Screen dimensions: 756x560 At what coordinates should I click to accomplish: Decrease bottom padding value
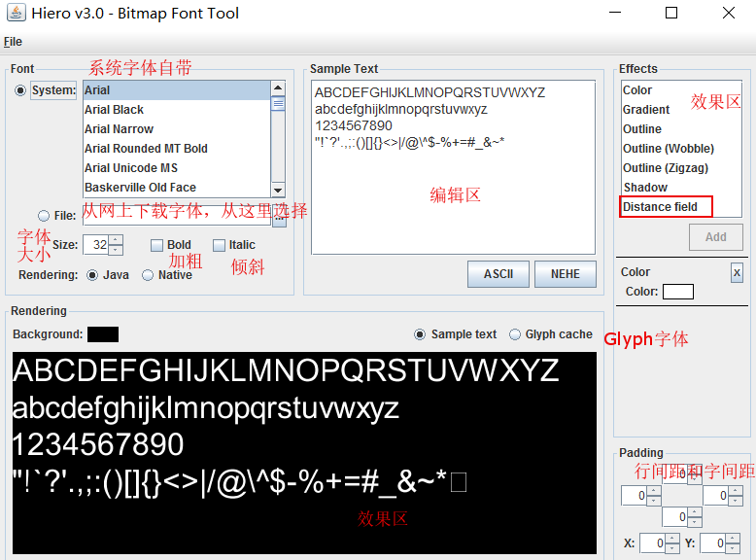[695, 522]
